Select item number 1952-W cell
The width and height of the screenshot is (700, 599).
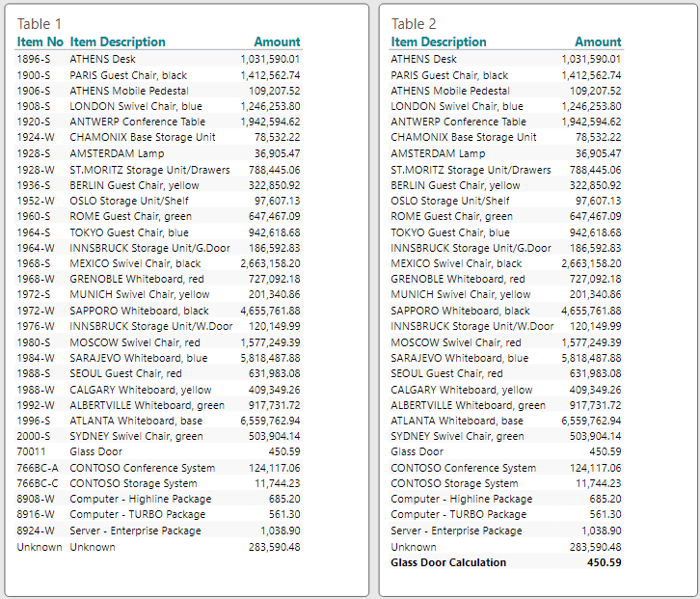tap(36, 201)
